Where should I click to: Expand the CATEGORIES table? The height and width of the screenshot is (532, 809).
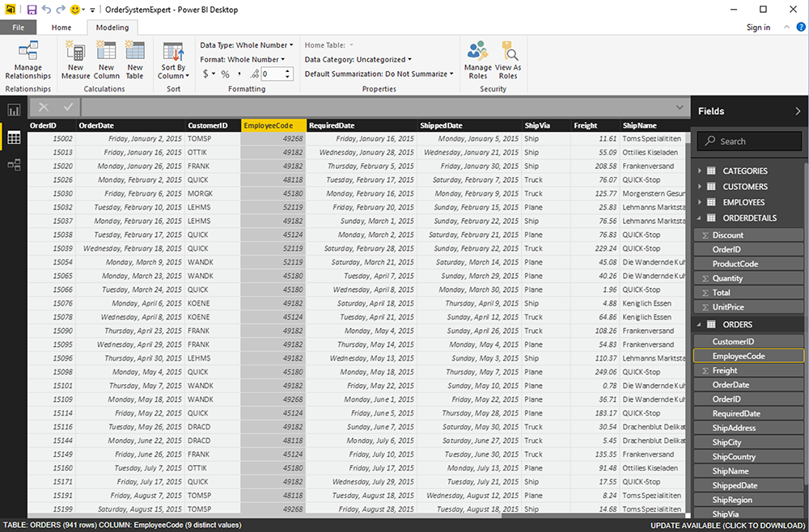click(700, 171)
